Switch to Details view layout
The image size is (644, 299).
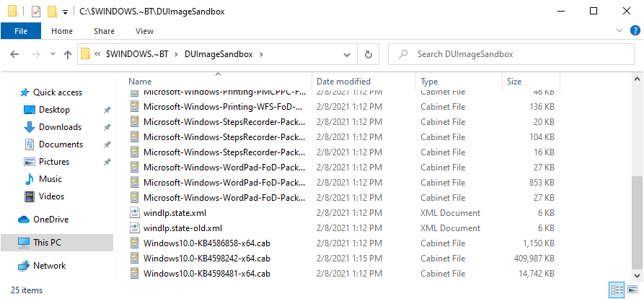click(617, 290)
